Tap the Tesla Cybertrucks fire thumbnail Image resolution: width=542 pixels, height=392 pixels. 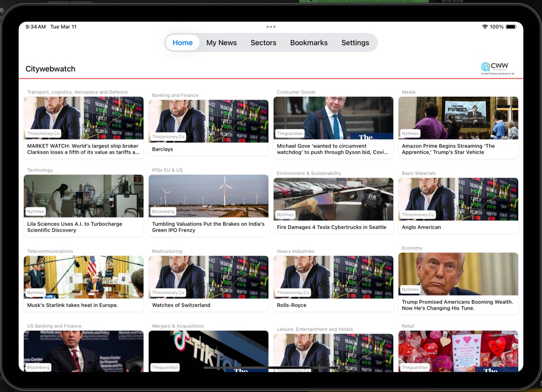coord(333,199)
